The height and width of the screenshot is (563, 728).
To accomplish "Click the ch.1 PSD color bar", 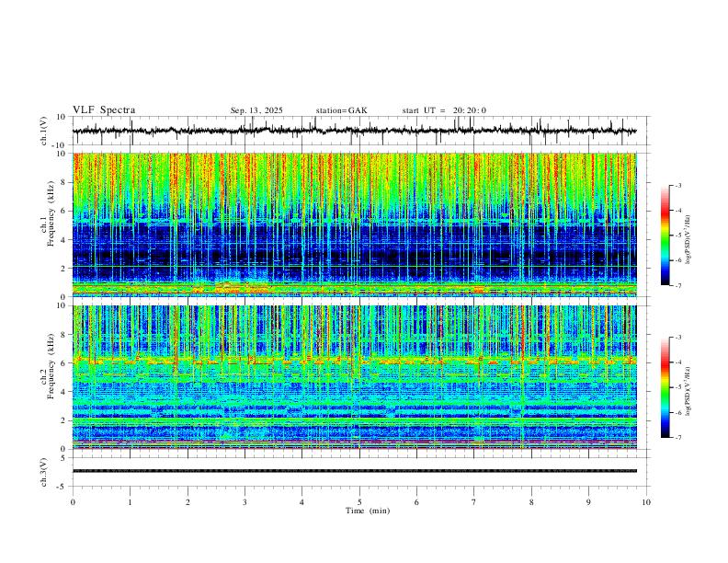I will point(665,236).
